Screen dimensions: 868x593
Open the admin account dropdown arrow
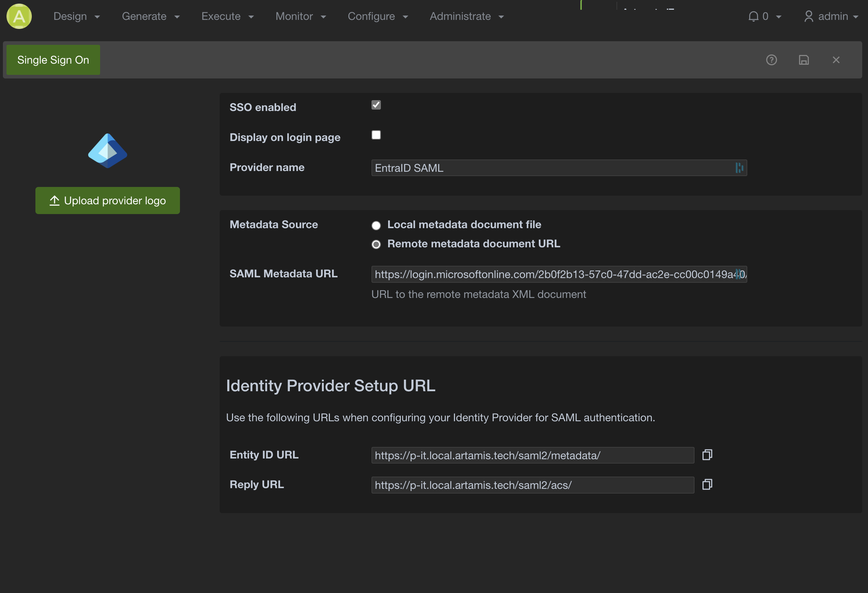coord(856,17)
